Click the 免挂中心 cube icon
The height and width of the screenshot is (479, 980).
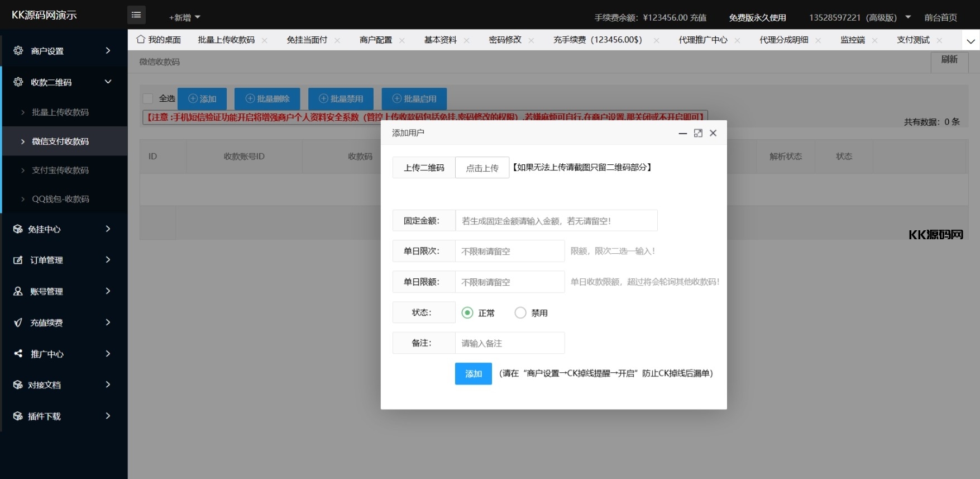[18, 229]
